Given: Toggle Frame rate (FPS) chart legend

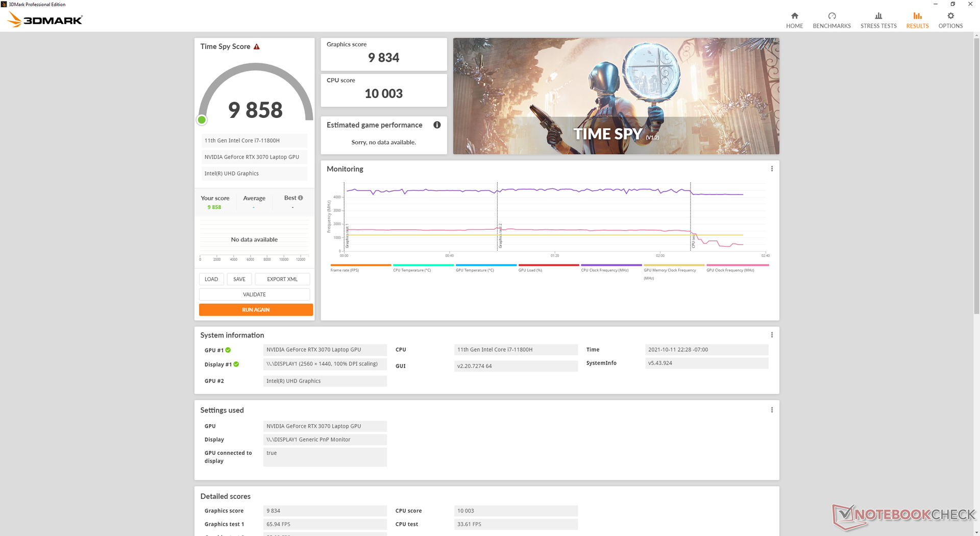Looking at the screenshot, I should click(360, 268).
